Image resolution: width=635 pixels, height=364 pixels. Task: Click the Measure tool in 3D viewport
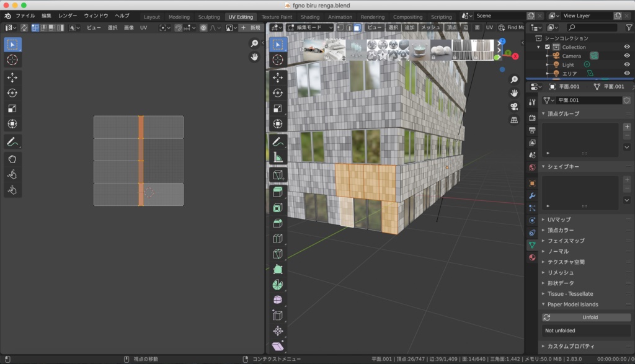click(x=278, y=158)
